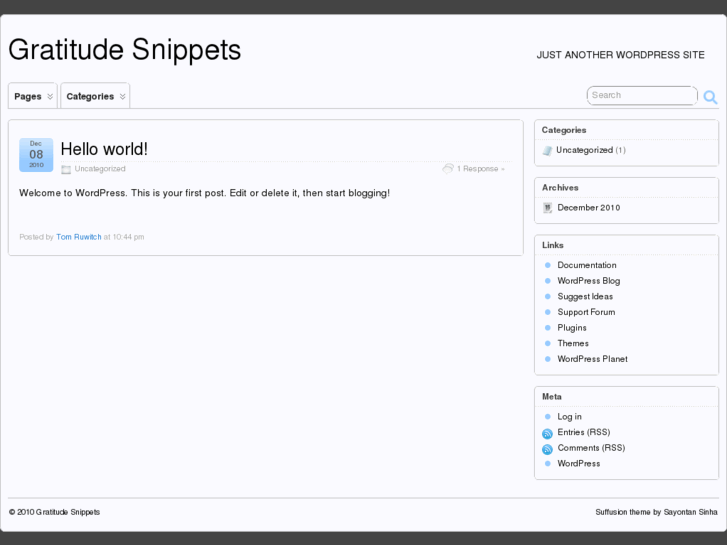The image size is (727, 545).
Task: Click the Comments RSS feed icon
Action: pyautogui.click(x=547, y=449)
